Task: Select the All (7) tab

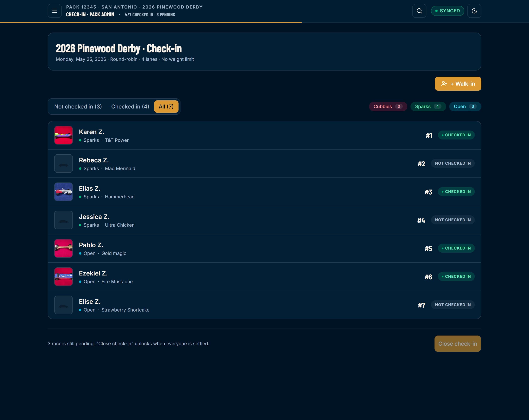Action: point(166,107)
